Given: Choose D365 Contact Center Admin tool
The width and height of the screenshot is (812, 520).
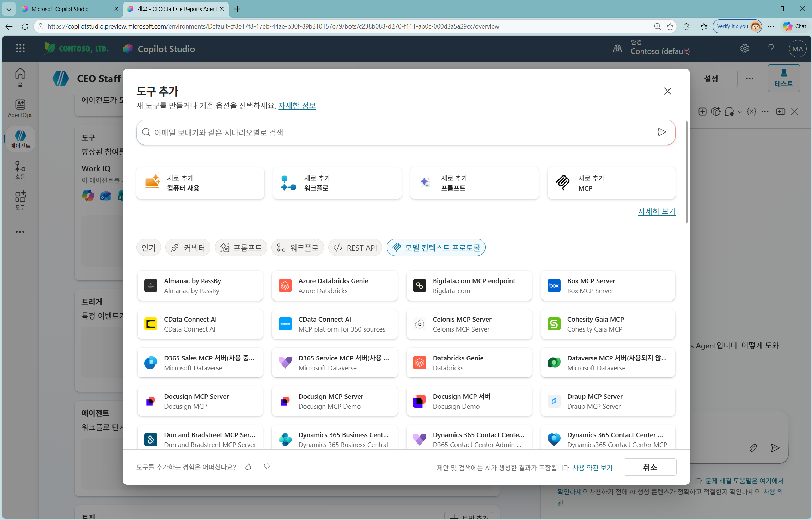Looking at the screenshot, I should [x=469, y=437].
